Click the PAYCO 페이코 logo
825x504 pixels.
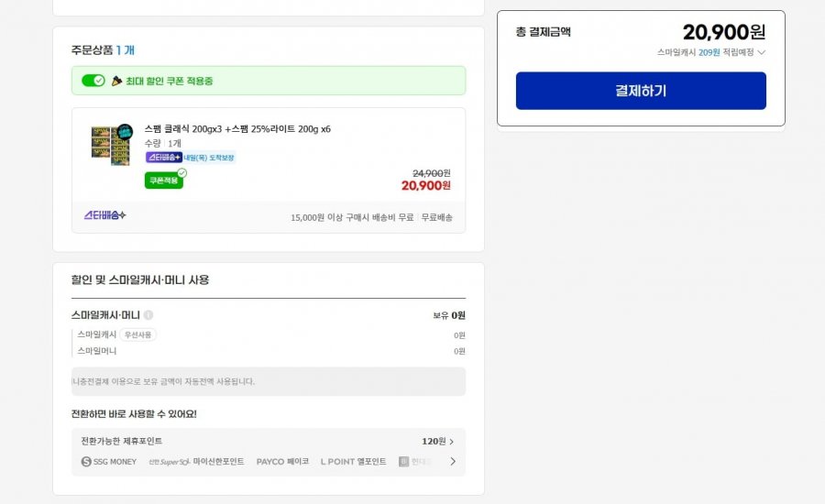point(282,462)
